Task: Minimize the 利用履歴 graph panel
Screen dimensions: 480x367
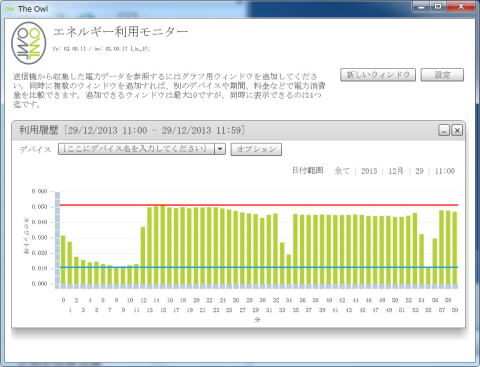Action: pyautogui.click(x=444, y=130)
